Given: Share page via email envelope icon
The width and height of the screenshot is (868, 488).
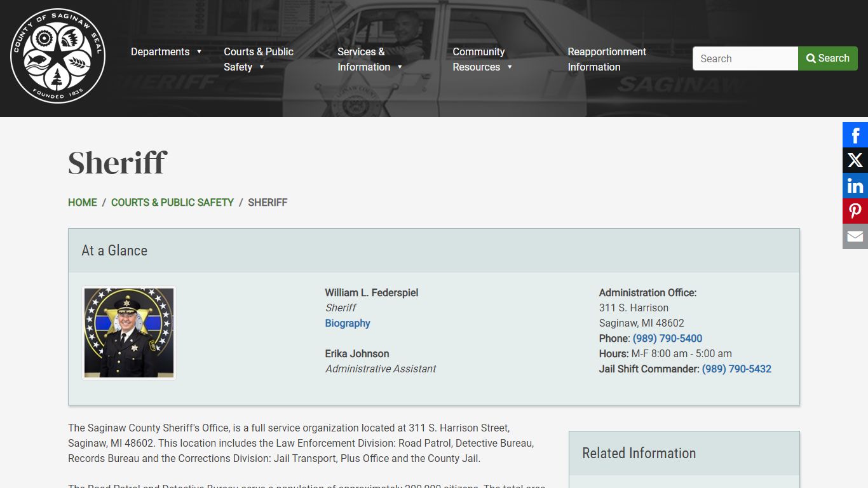Looking at the screenshot, I should pyautogui.click(x=855, y=236).
